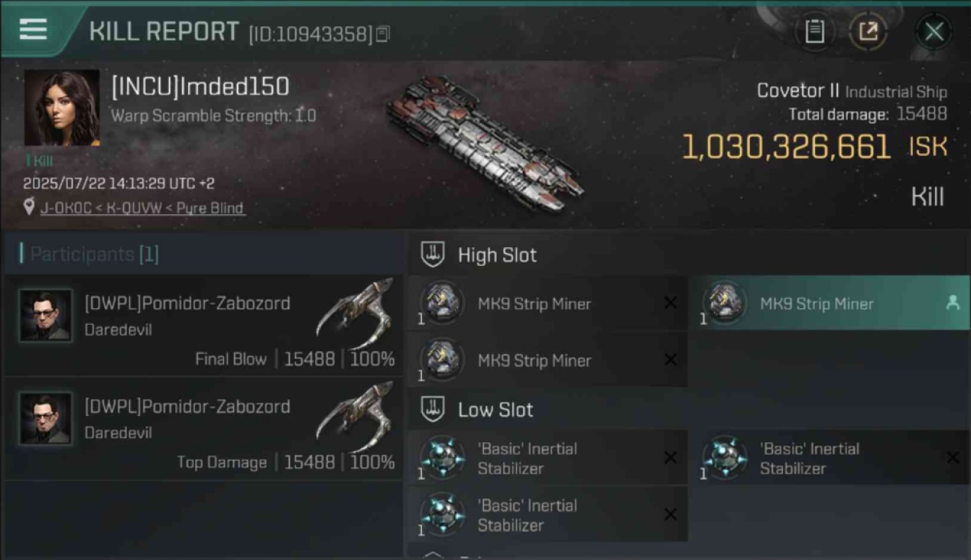Viewport: 971px width, 560px height.
Task: Close the Kill Report window
Action: click(934, 31)
